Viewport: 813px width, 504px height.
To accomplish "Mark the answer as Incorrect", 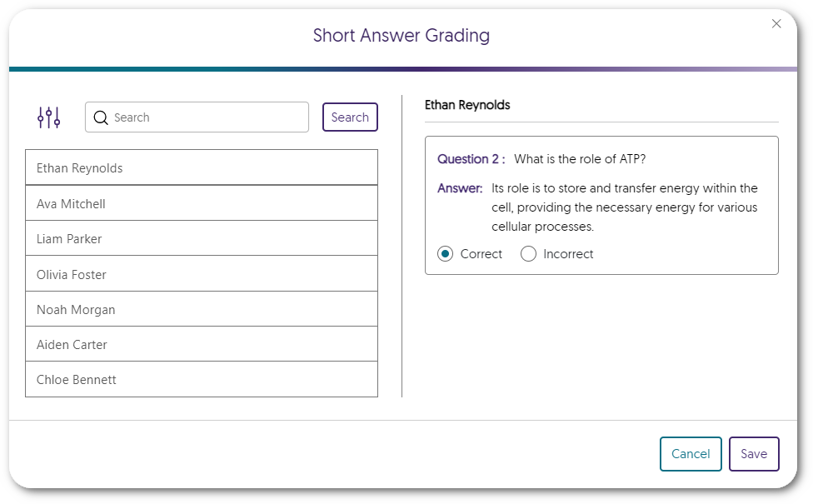I will pyautogui.click(x=528, y=254).
